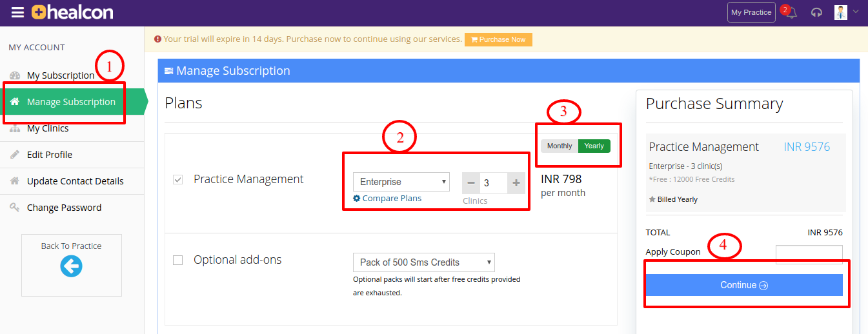Switch billing to Yearly
The image size is (868, 334).
point(594,146)
